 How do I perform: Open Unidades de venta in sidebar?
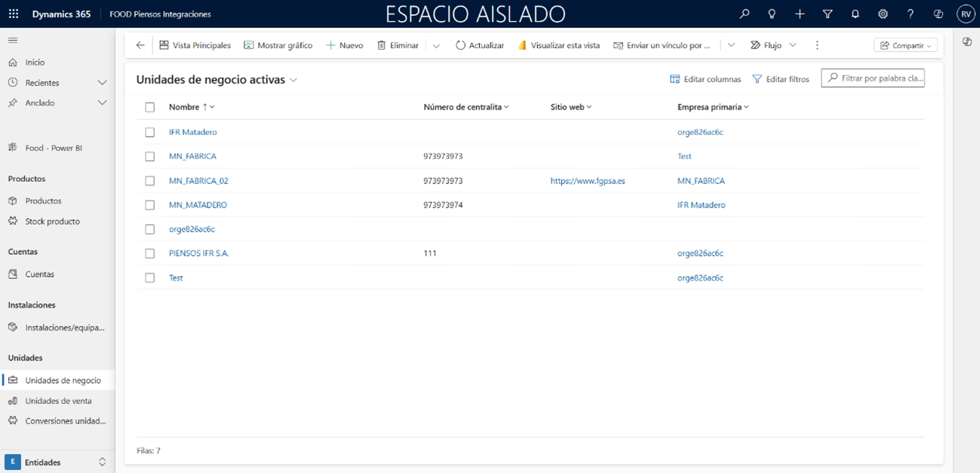(58, 401)
